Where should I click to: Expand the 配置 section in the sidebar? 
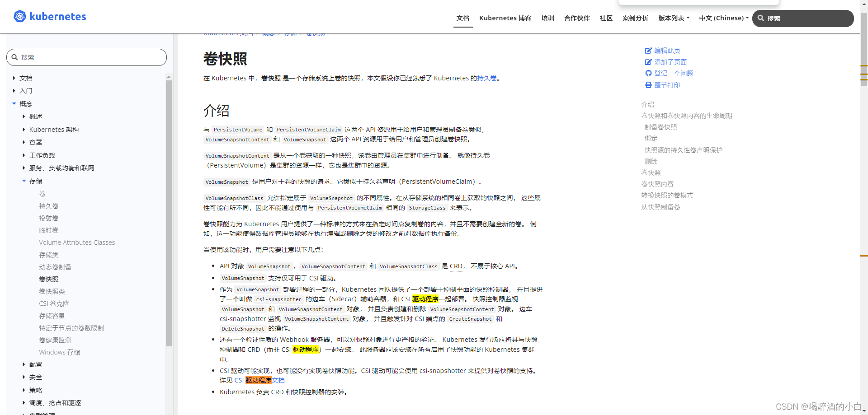[24, 364]
